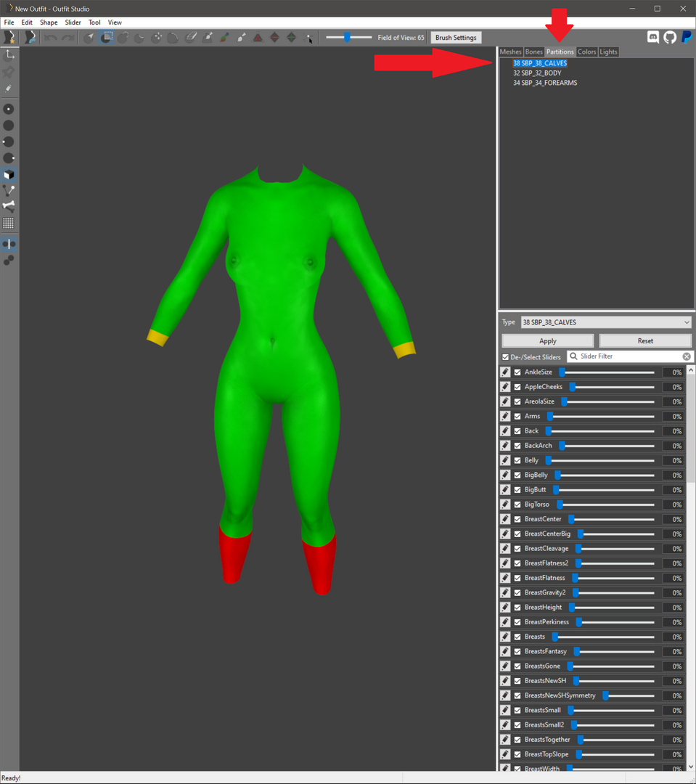696x784 pixels.
Task: Uncheck the Arms slider checkbox
Action: point(517,416)
